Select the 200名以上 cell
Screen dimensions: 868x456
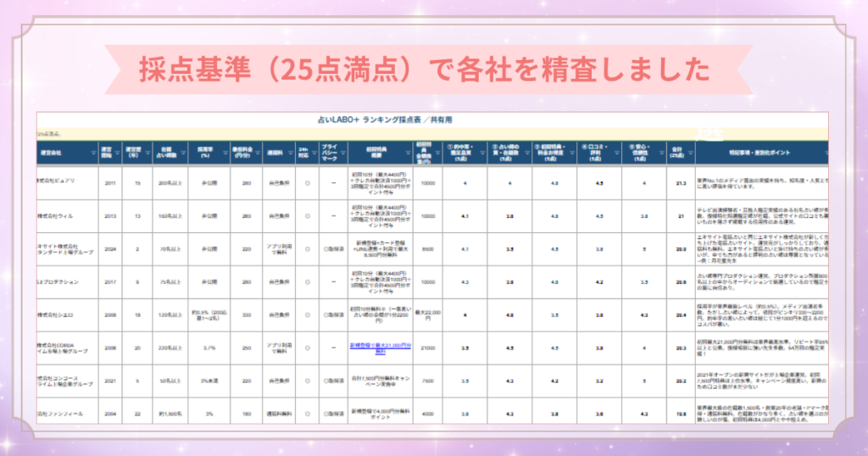pyautogui.click(x=170, y=183)
